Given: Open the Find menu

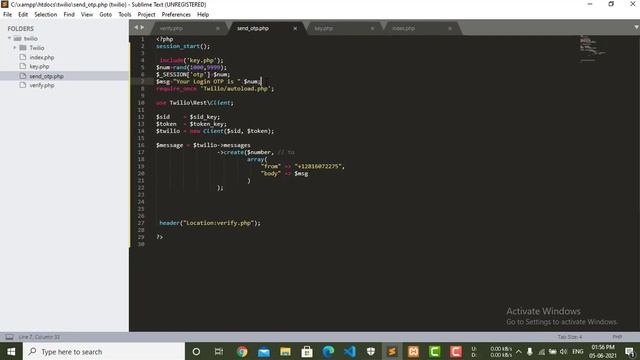Looking at the screenshot, I should (x=69, y=14).
